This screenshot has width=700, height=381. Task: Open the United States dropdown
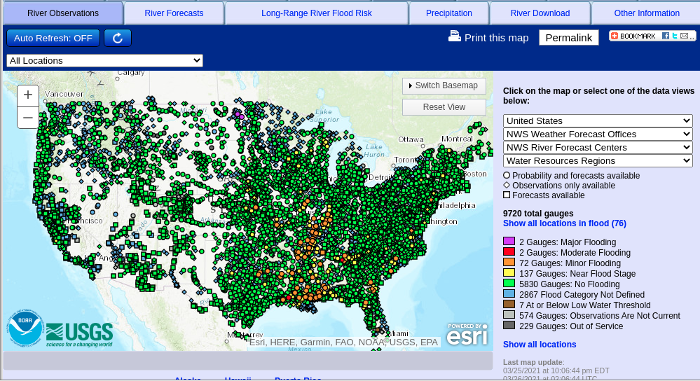pos(598,121)
